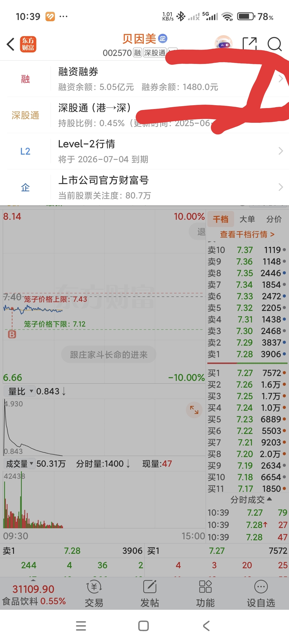Open 成交量 indicator dropdown
289x644 pixels.
(x=20, y=464)
